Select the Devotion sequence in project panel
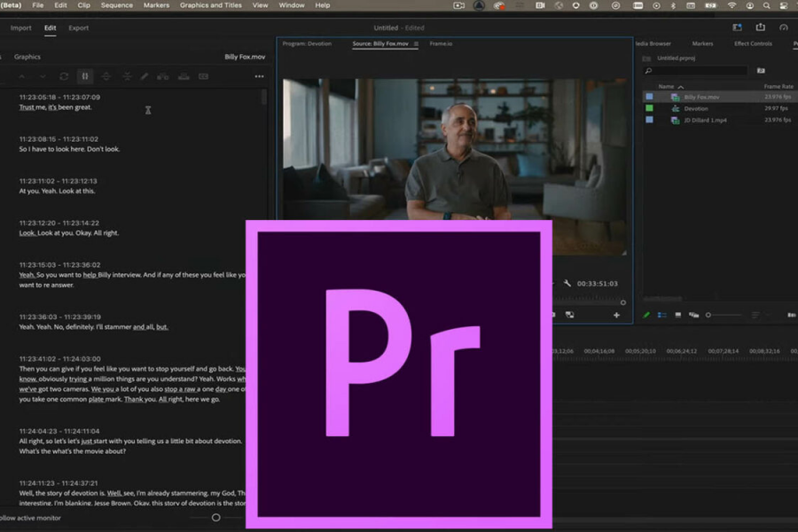The image size is (798, 532). tap(696, 108)
